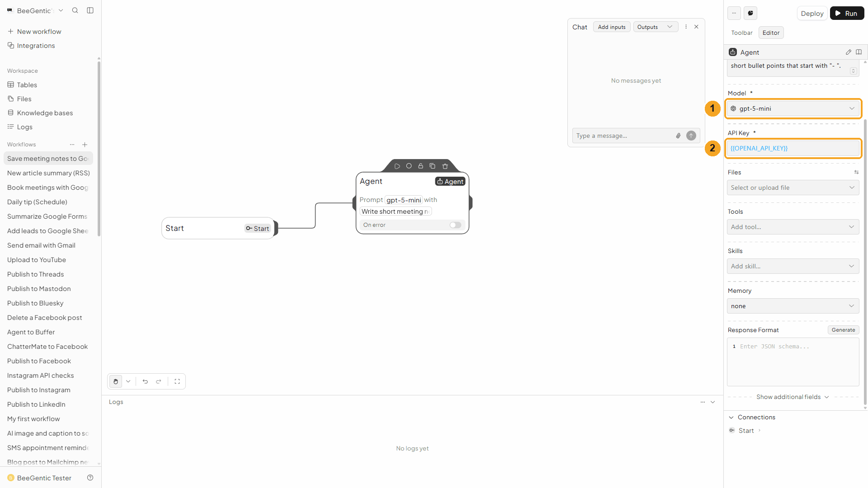Toggle the sidebar panel layout icon
The image size is (868, 488).
pos(90,10)
